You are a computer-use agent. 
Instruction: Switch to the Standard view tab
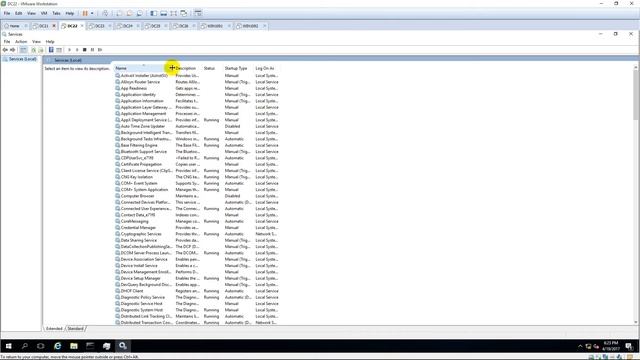click(x=76, y=329)
